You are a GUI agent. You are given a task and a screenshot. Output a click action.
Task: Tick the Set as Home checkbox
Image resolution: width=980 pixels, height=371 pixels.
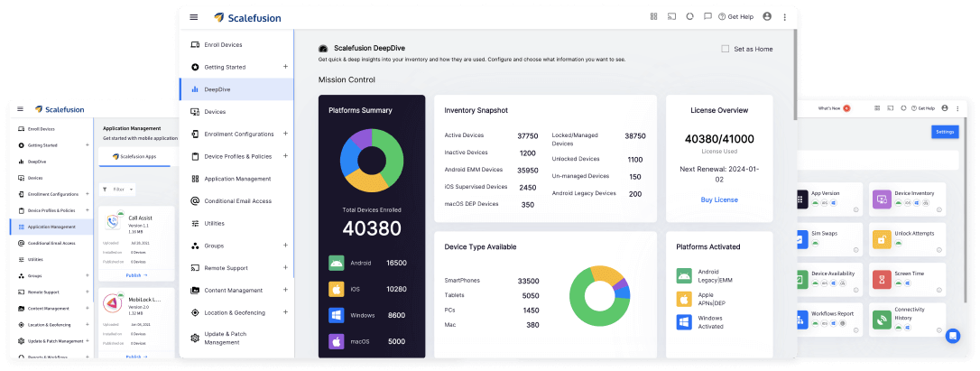725,49
